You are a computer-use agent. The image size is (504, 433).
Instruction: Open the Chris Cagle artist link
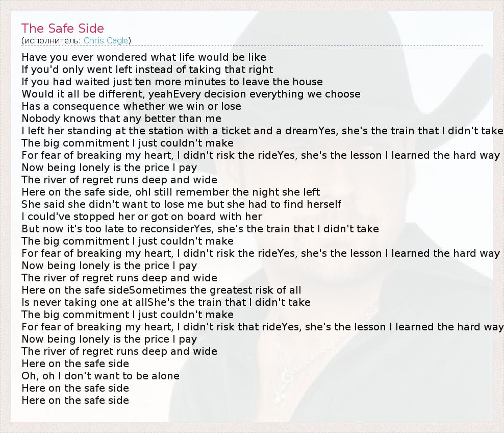[107, 41]
